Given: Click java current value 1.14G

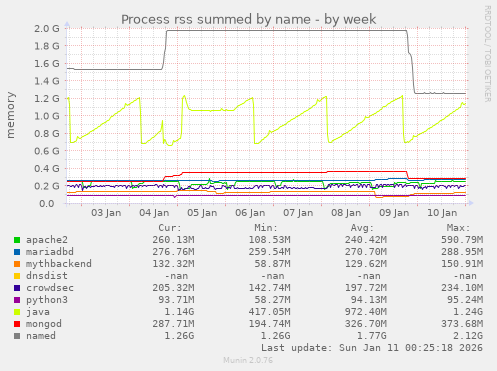Looking at the screenshot, I should [x=179, y=312].
